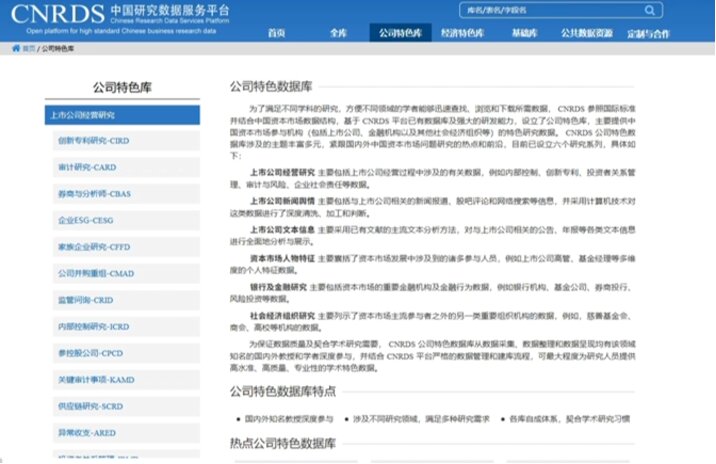This screenshot has width=716, height=464.
Task: Click bullet 国内外知名教授深度参与
Action: 289,419
